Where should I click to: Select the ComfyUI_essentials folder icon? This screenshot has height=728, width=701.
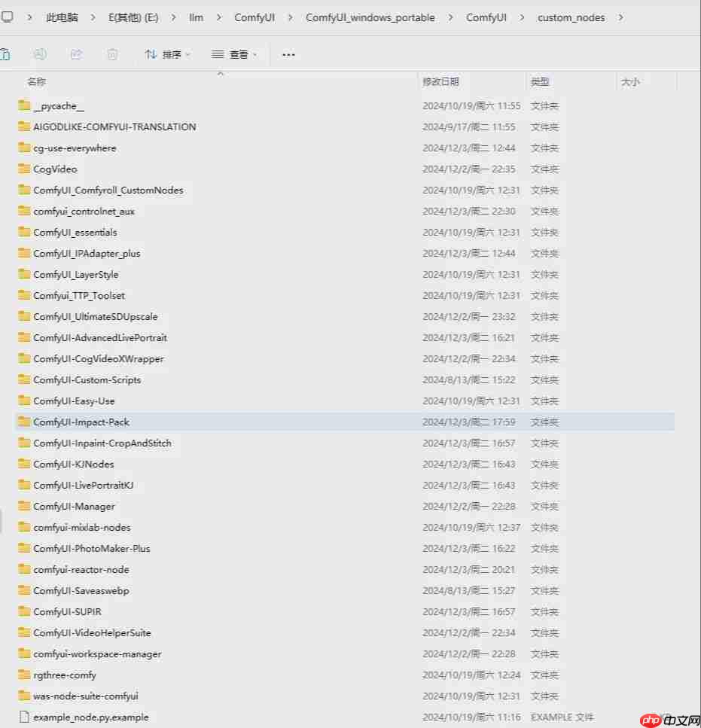(24, 232)
